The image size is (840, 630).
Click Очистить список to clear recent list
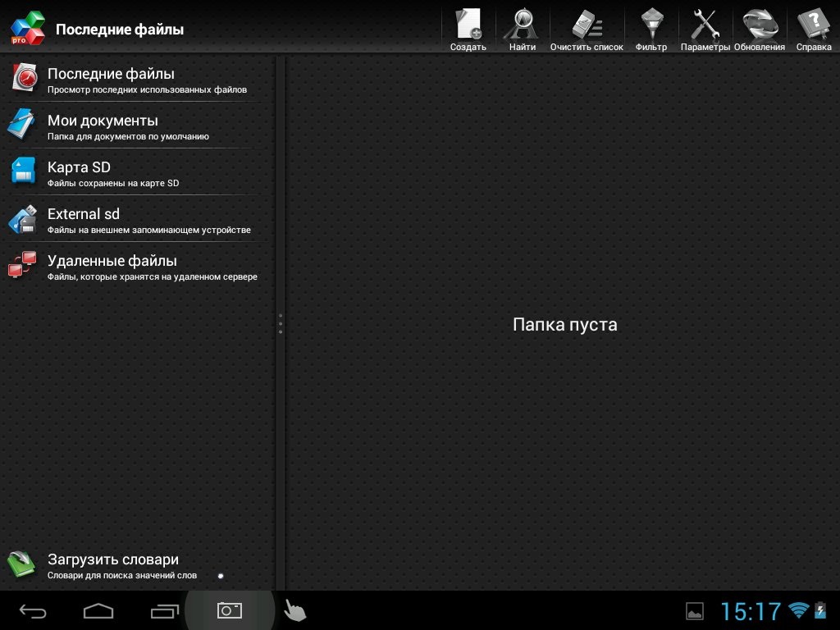click(x=586, y=30)
